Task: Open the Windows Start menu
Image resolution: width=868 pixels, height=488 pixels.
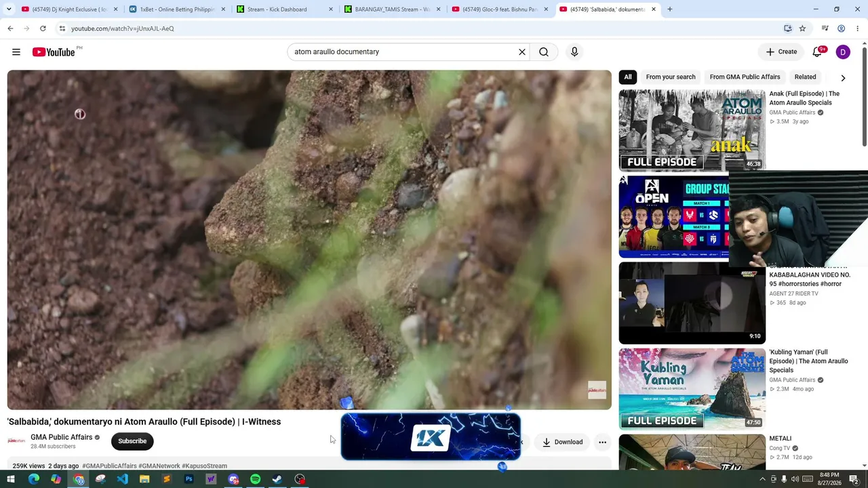Action: click(10, 479)
